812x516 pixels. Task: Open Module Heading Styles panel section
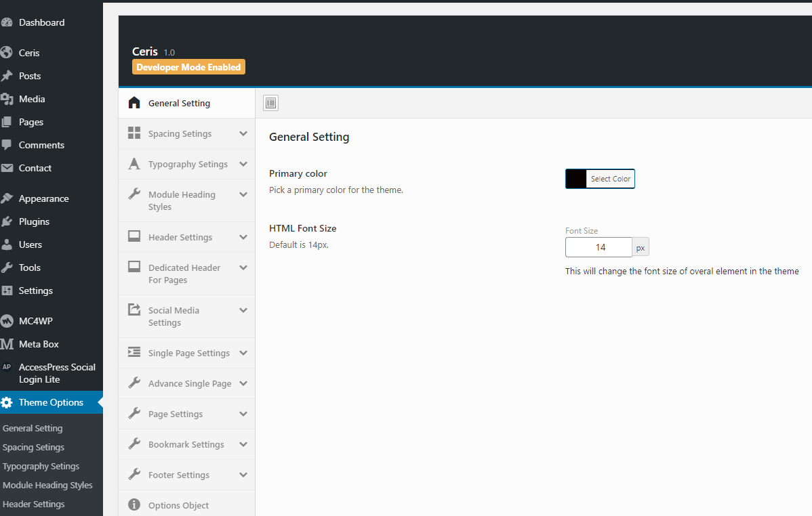click(x=187, y=201)
